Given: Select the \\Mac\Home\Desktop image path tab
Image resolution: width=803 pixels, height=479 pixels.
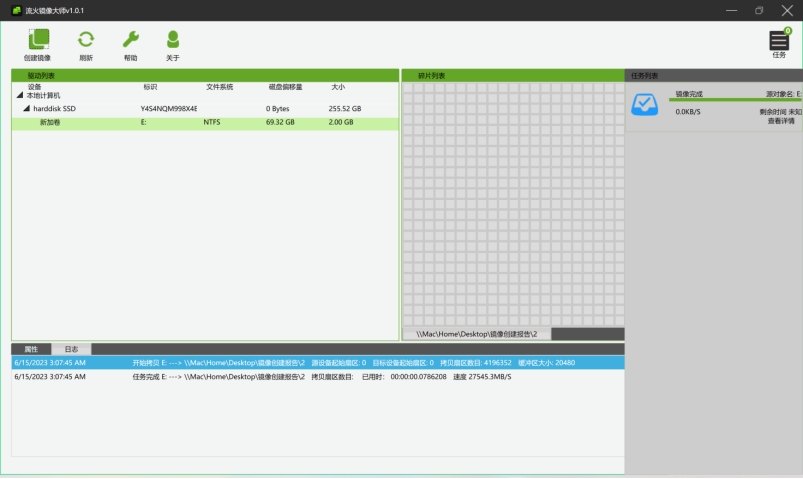Looking at the screenshot, I should pyautogui.click(x=477, y=334).
